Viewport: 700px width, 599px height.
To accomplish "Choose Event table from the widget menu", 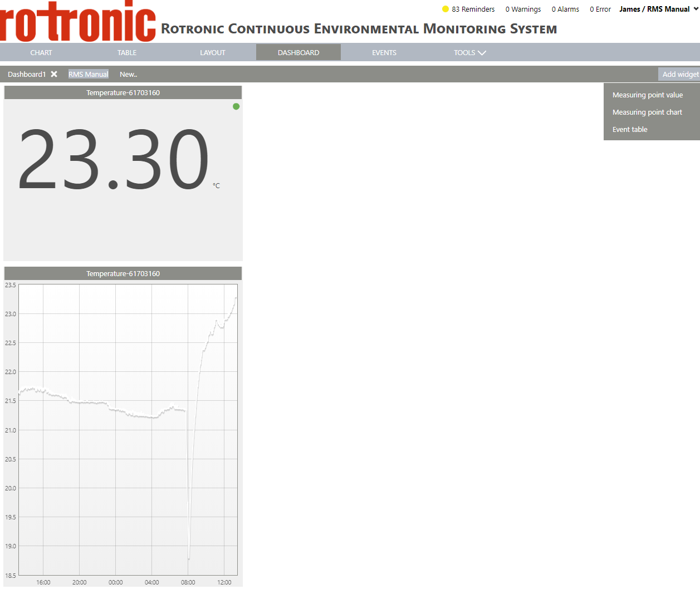I will tap(630, 129).
